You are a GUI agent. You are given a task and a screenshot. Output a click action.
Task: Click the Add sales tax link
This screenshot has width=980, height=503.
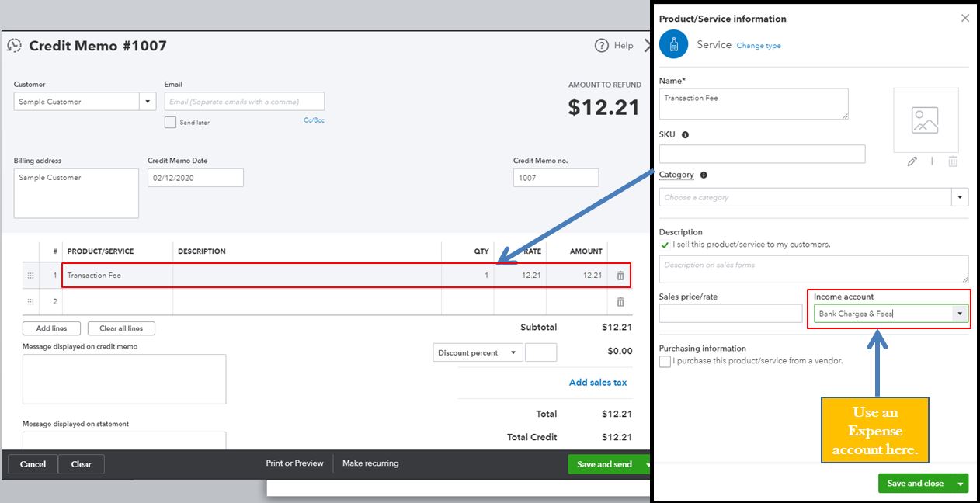[597, 383]
